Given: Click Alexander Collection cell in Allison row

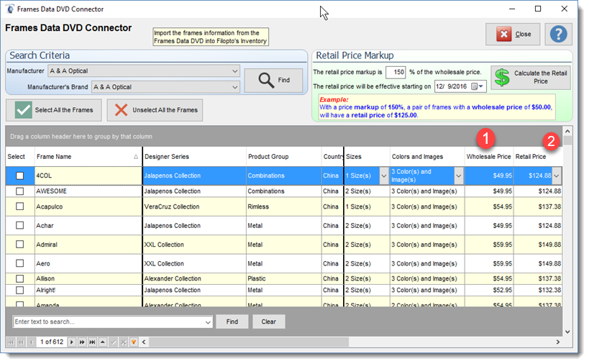Looking at the screenshot, I should (194, 278).
